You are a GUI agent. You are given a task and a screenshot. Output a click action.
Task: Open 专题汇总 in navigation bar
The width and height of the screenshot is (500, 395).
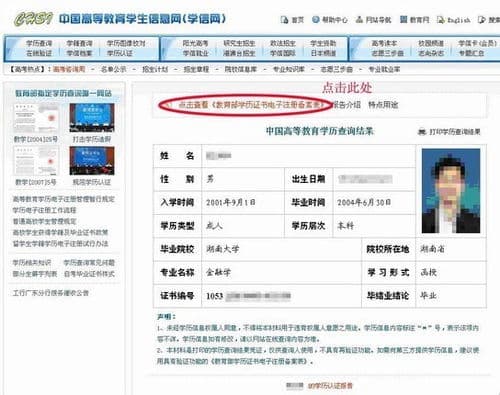471,53
